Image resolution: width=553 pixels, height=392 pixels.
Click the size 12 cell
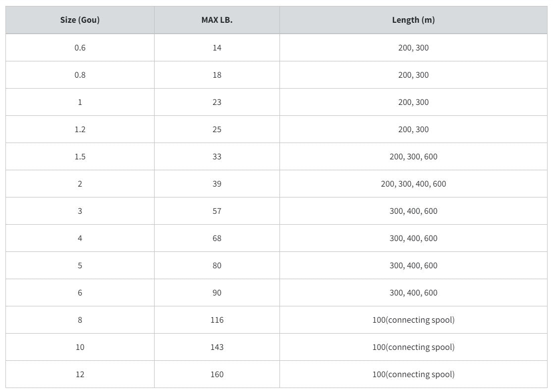pos(80,375)
